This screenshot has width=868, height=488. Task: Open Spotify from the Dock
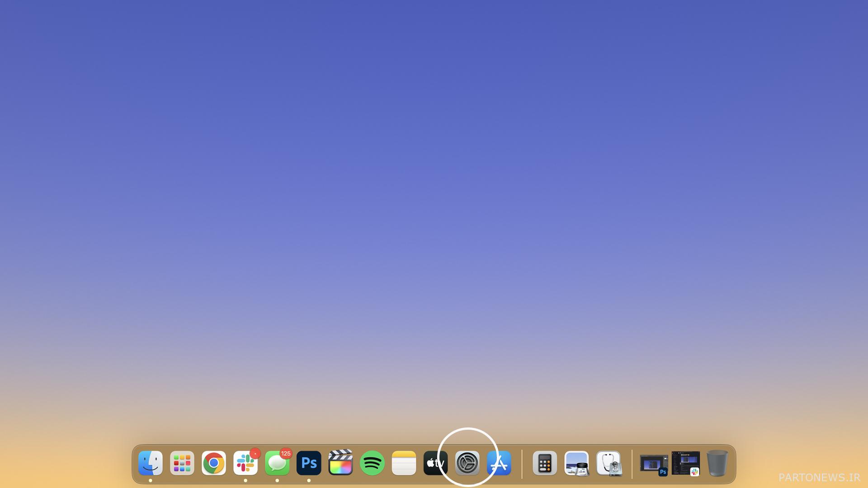(x=372, y=463)
